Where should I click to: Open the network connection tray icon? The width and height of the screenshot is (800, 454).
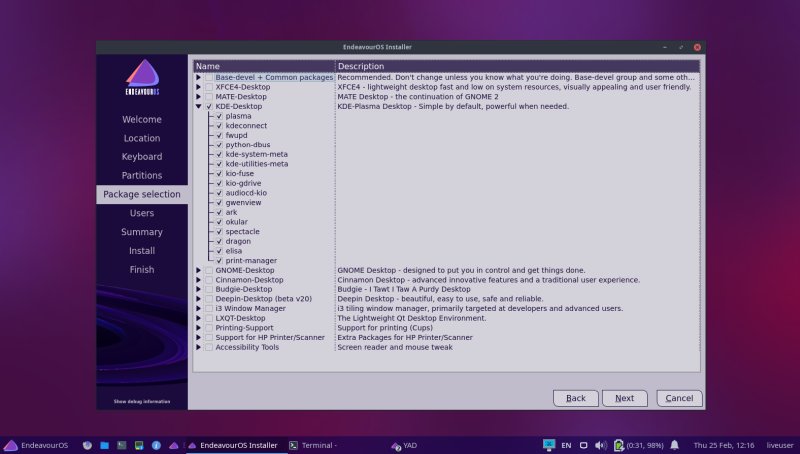coord(549,445)
